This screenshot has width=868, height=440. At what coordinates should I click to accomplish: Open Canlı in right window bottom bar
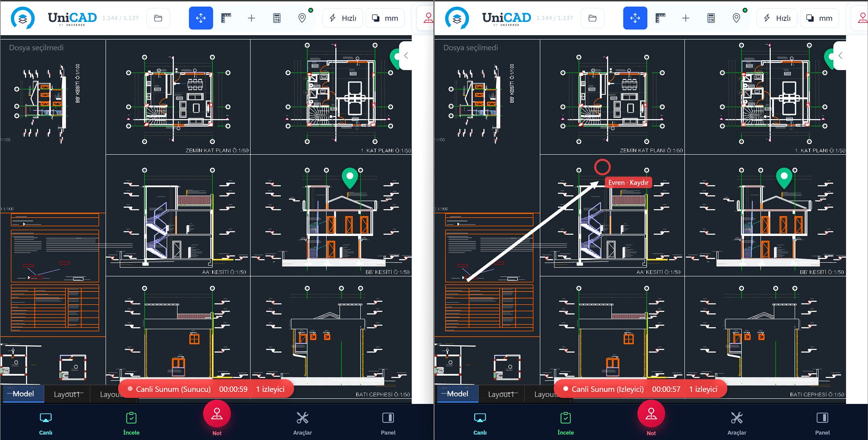(480, 424)
